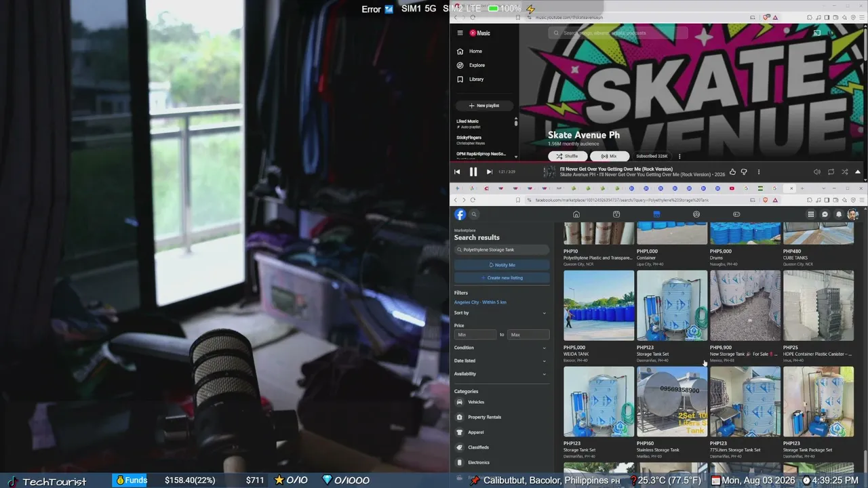Click the Marketplace search field

pyautogui.click(x=502, y=249)
